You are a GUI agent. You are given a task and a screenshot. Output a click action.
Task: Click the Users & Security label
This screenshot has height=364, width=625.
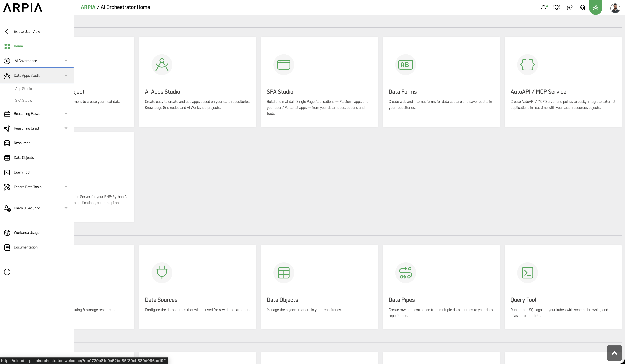[x=27, y=208]
